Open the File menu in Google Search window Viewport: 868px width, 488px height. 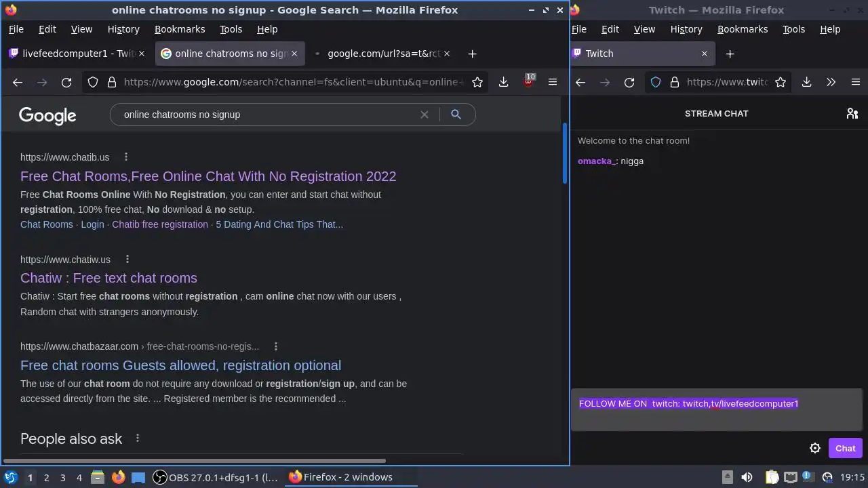pos(16,29)
